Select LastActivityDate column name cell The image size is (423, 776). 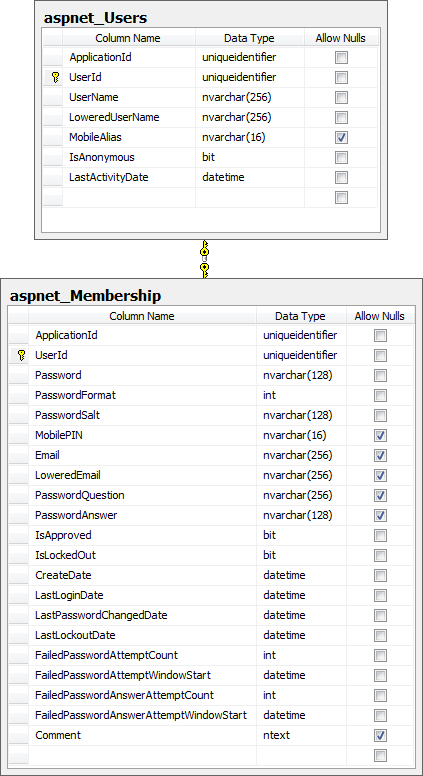[129, 177]
